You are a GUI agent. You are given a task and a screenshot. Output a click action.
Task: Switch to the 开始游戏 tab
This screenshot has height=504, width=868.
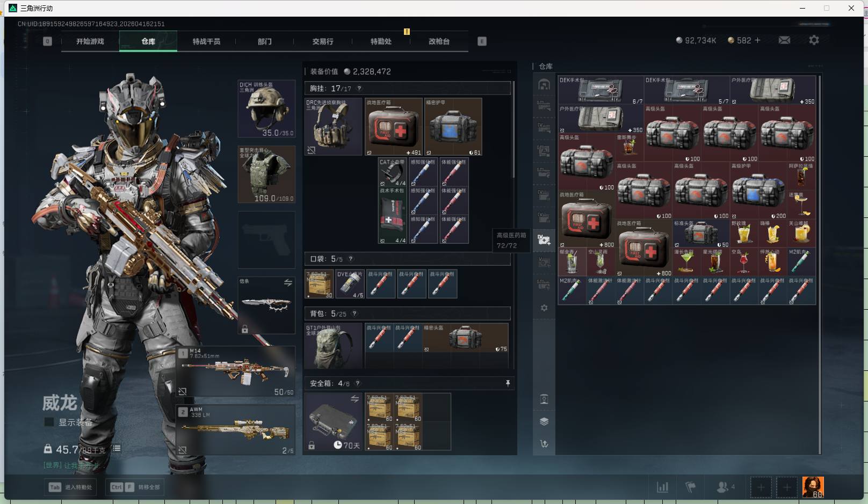(90, 41)
